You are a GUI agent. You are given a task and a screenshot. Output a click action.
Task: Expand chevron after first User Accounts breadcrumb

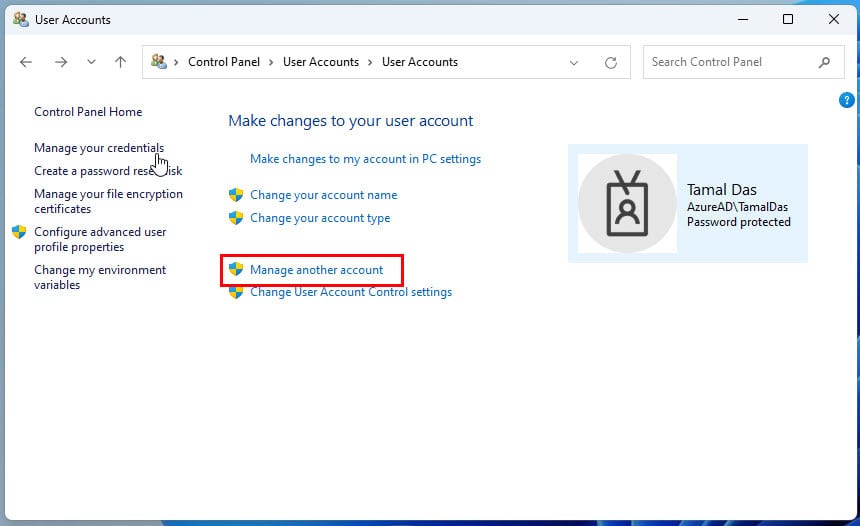(x=370, y=63)
